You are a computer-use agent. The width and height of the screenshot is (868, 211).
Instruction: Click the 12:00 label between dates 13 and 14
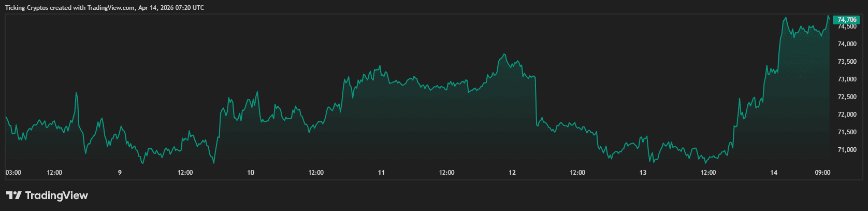tap(708, 173)
